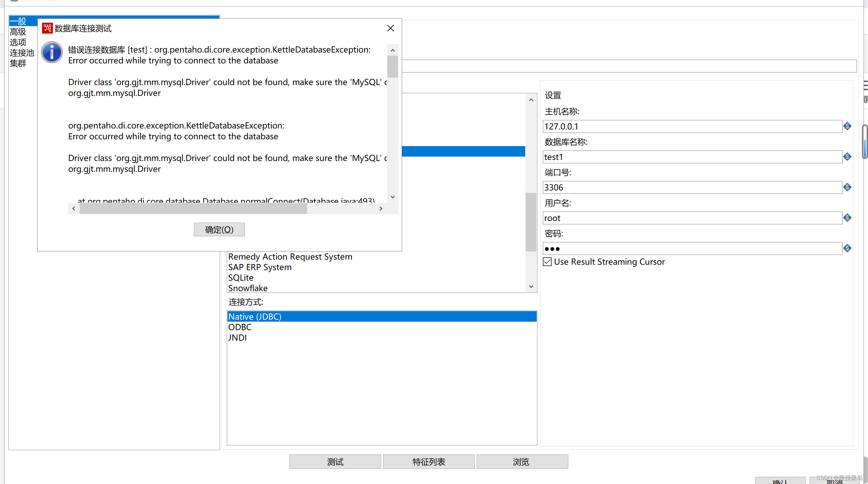The width and height of the screenshot is (868, 484).
Task: Click the database name field containing test1
Action: [692, 157]
